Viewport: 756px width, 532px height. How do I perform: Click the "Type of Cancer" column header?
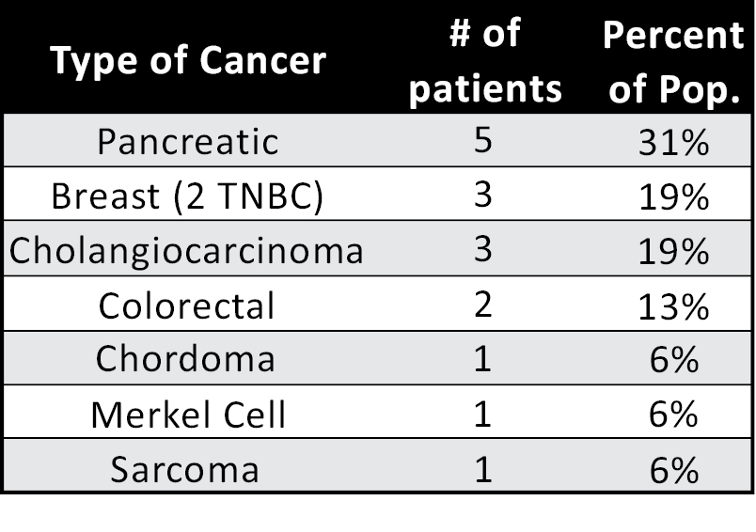[x=188, y=60]
